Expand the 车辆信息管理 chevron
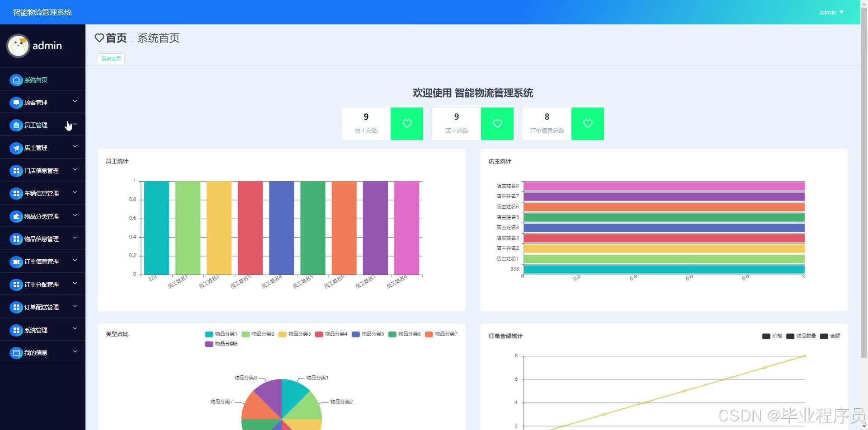Image resolution: width=868 pixels, height=430 pixels. (x=75, y=192)
